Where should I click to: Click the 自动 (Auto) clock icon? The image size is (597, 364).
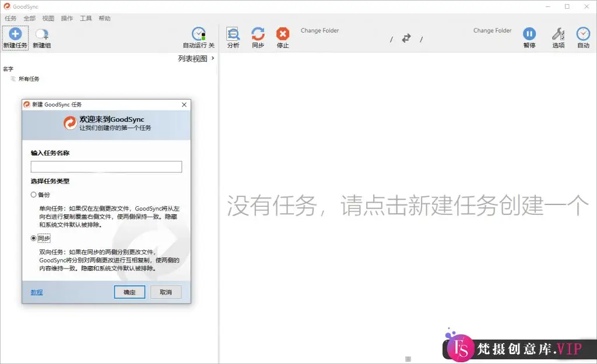(x=583, y=34)
